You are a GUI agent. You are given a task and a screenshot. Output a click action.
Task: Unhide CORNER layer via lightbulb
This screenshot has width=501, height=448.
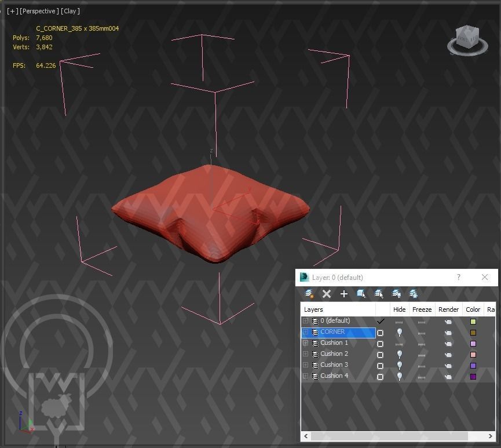point(400,333)
